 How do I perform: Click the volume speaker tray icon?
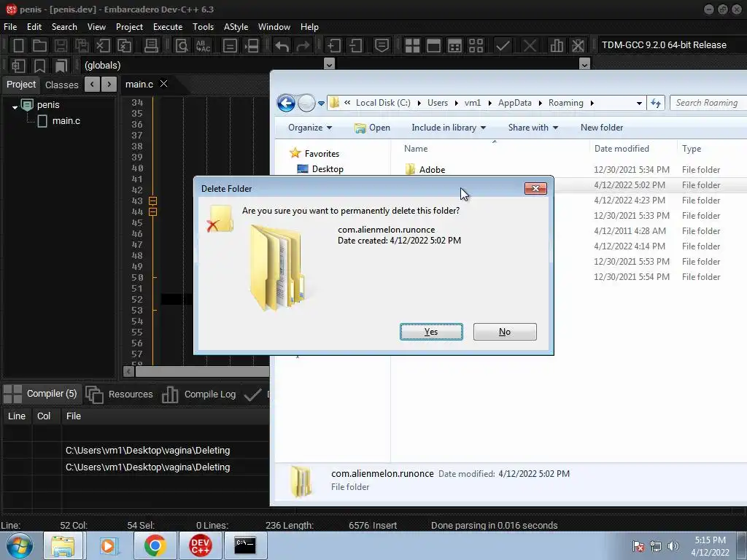coord(673,546)
